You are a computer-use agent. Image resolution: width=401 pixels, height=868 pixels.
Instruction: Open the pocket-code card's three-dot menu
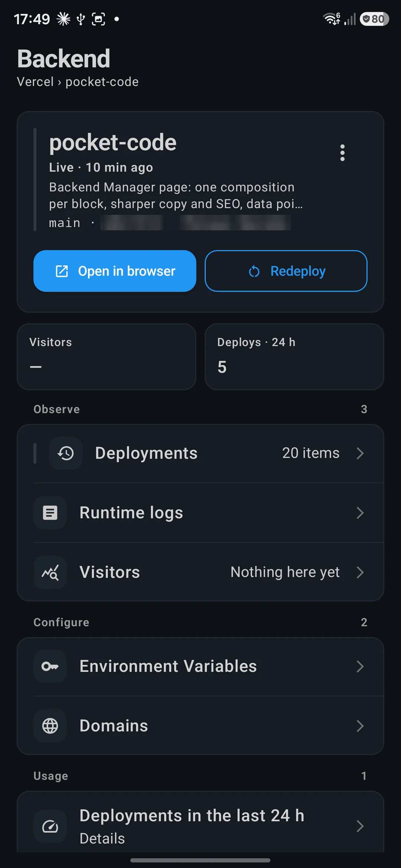coord(342,153)
